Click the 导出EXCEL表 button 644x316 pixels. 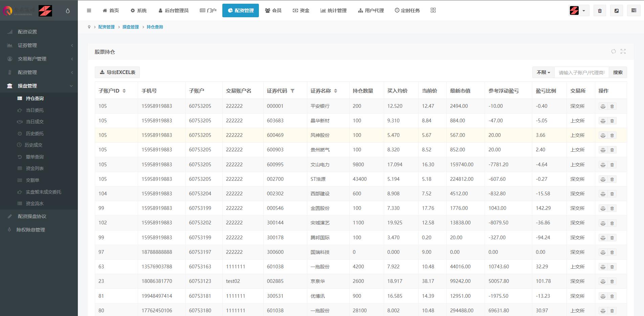point(117,72)
